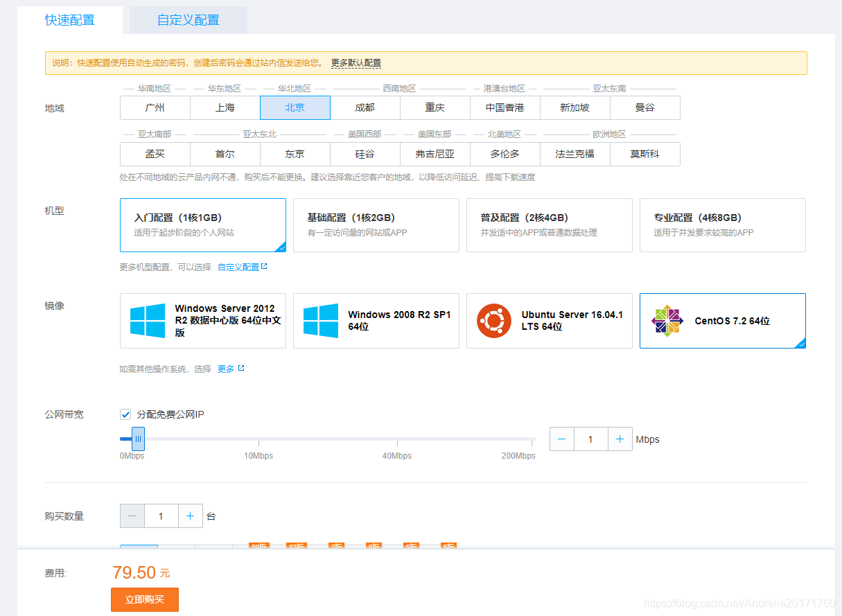Focus the bandwidth Mbps input field
The height and width of the screenshot is (616, 842).
click(x=591, y=439)
